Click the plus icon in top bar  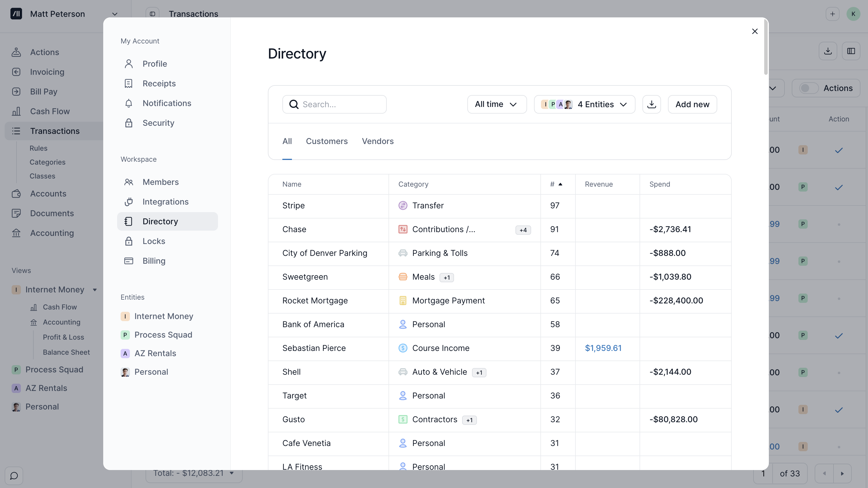(832, 14)
